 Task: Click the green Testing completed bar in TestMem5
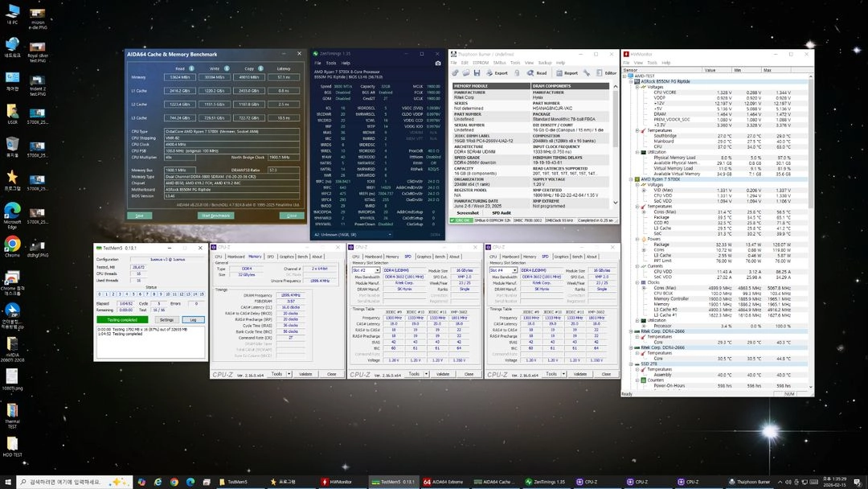point(122,319)
